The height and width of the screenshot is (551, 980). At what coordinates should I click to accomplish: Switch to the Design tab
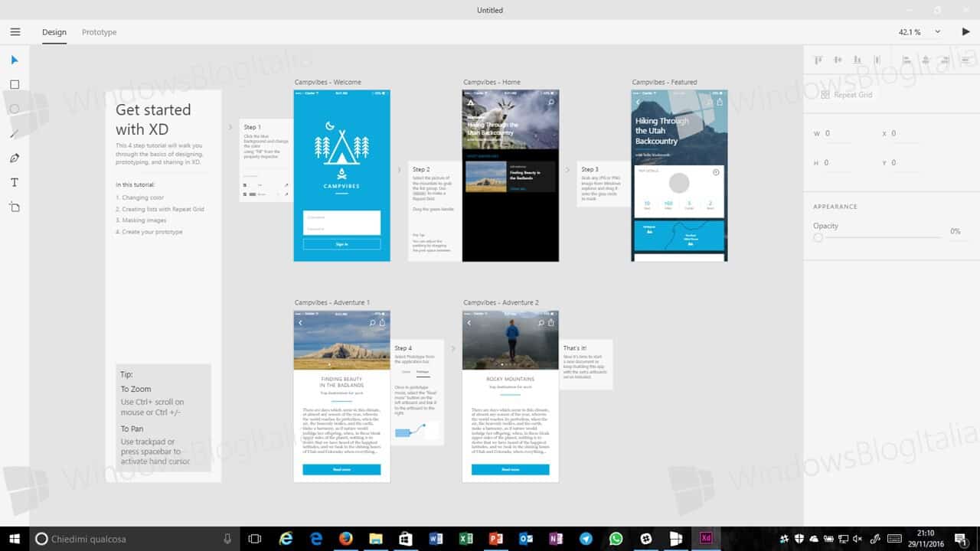[54, 32]
